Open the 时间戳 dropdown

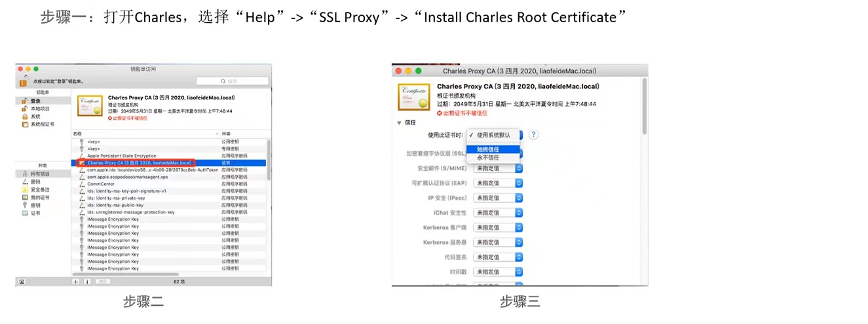coord(498,272)
